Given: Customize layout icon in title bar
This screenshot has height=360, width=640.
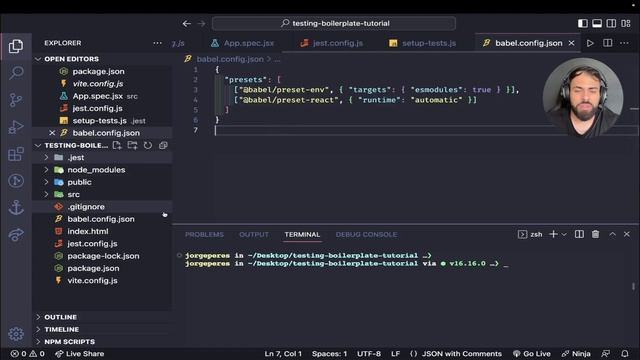Looking at the screenshot, I should pyautogui.click(x=626, y=23).
